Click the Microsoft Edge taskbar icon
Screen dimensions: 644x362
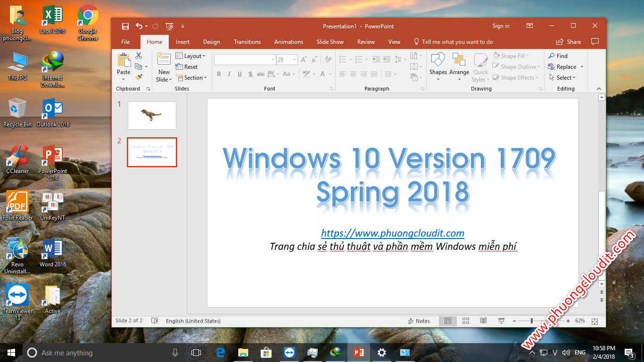(220, 353)
